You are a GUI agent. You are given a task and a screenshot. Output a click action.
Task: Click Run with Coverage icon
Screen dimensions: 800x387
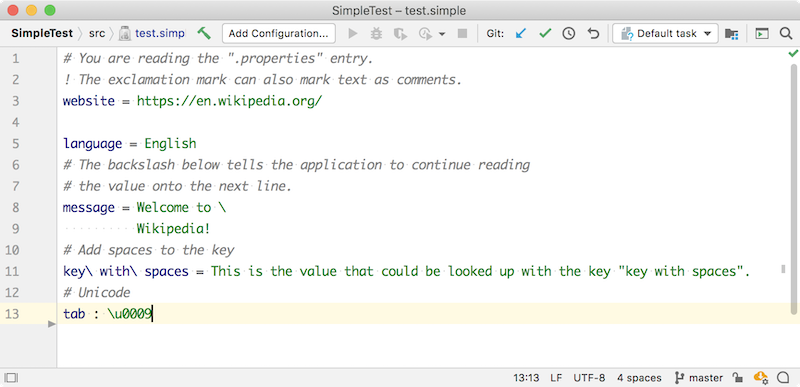click(x=400, y=34)
